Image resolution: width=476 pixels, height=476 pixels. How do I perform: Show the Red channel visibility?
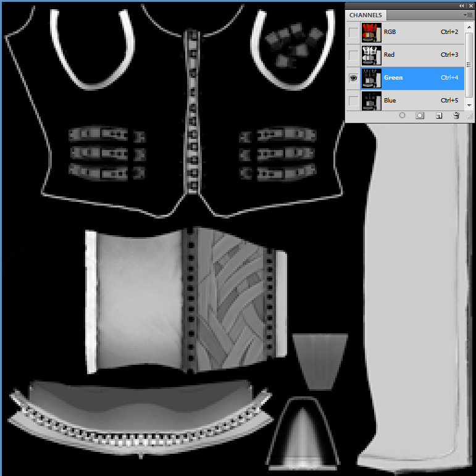tap(353, 55)
